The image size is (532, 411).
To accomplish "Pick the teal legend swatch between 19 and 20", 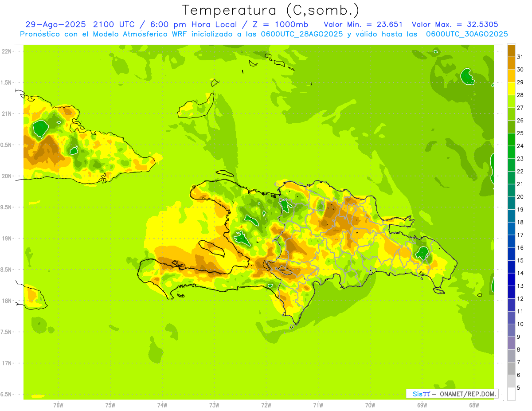I will (511, 203).
